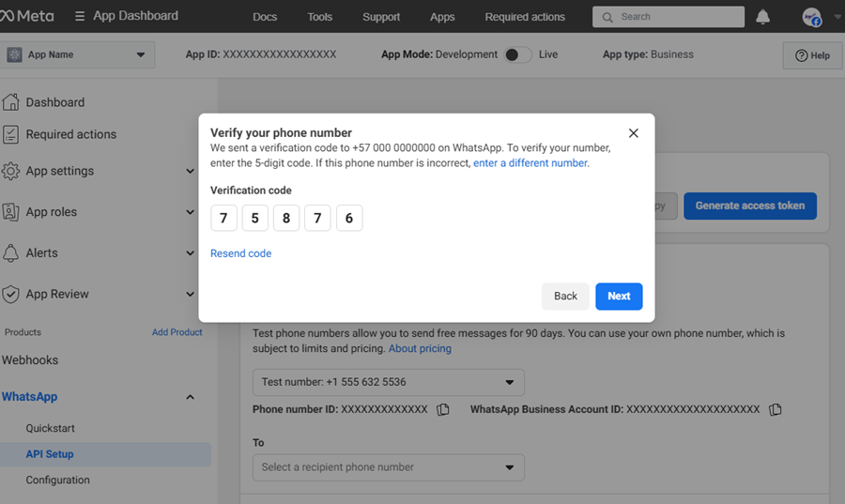Click the Next button
The image size is (845, 504).
(619, 297)
